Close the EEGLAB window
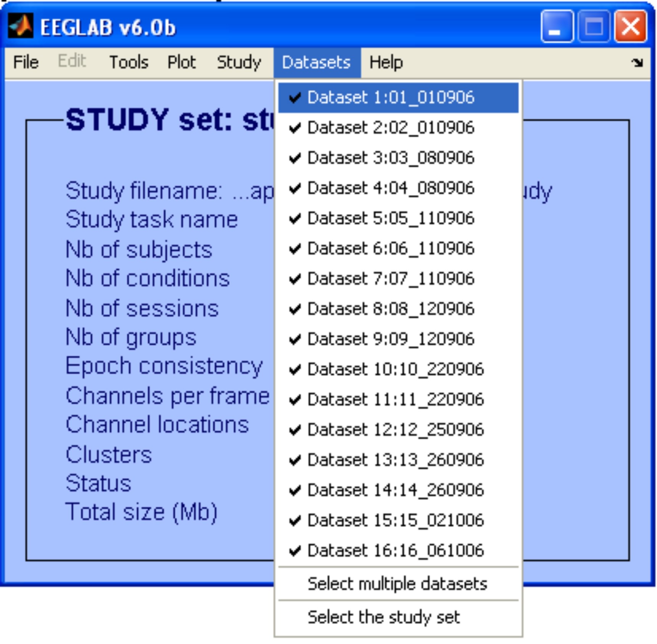Viewport: 657px width, 644px height. coord(630,26)
